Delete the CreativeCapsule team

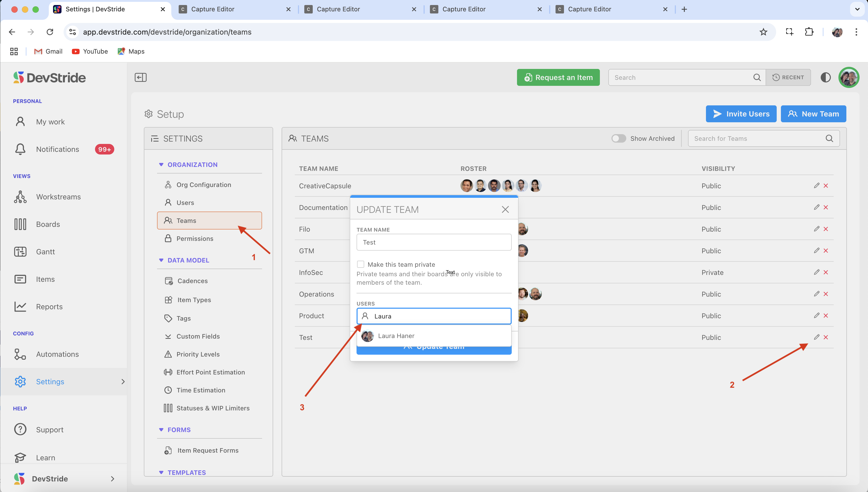click(x=826, y=185)
